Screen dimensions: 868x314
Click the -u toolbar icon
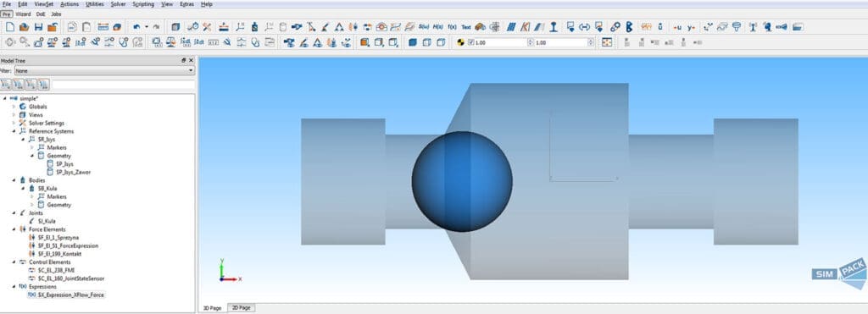coord(677,26)
